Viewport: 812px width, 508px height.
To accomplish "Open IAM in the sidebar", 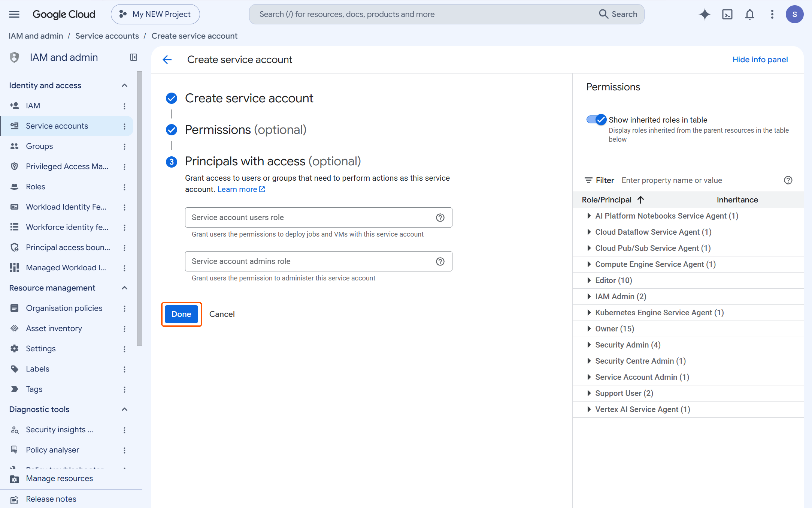I will click(33, 106).
